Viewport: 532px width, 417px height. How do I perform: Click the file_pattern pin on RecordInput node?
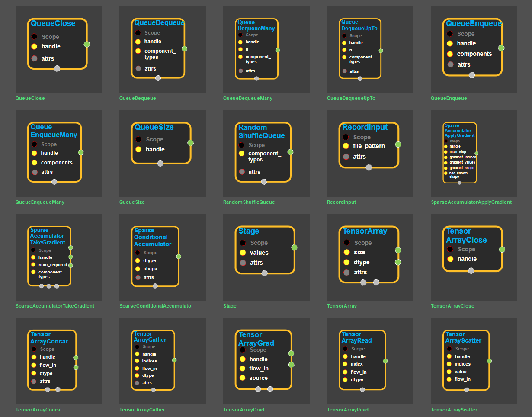pyautogui.click(x=346, y=146)
